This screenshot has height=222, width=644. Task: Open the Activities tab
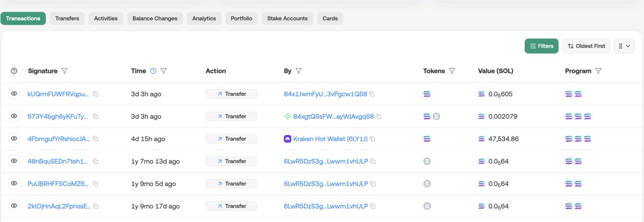coord(106,18)
